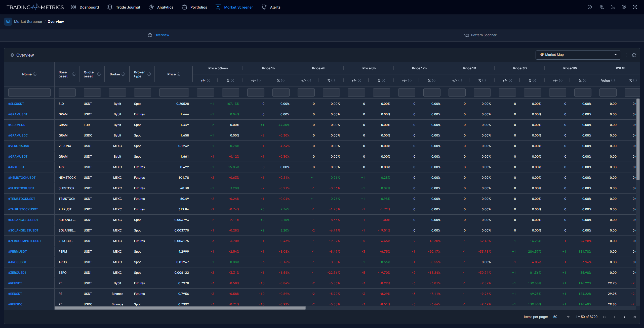The height and width of the screenshot is (328, 644).
Task: Click the Price 8h column header
Action: point(369,68)
